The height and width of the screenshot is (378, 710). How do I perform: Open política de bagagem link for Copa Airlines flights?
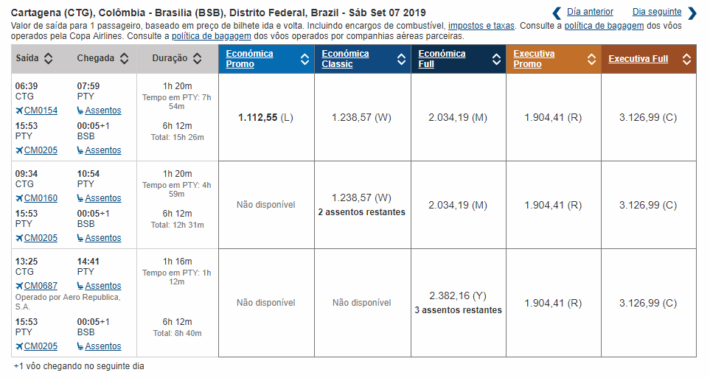tap(604, 26)
